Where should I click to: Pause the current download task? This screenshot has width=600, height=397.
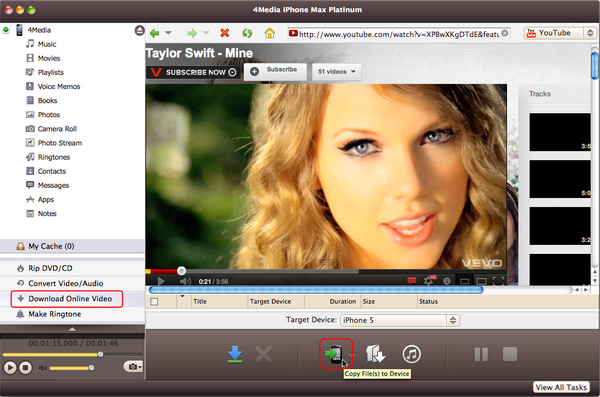481,354
